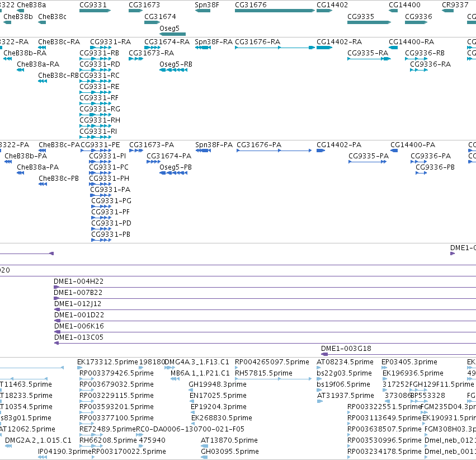The image size is (476, 460).
Task: Click transcript CG14400-RA
Action: click(x=411, y=41)
